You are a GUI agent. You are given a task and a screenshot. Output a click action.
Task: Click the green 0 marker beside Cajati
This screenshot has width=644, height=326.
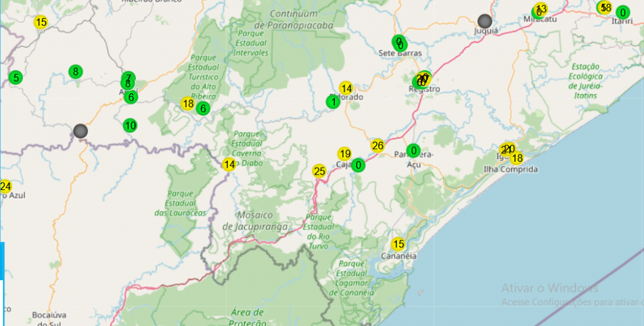click(359, 165)
